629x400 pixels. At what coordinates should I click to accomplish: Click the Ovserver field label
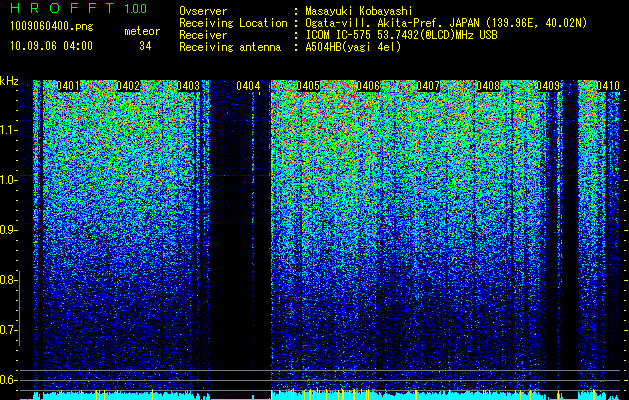(x=203, y=11)
